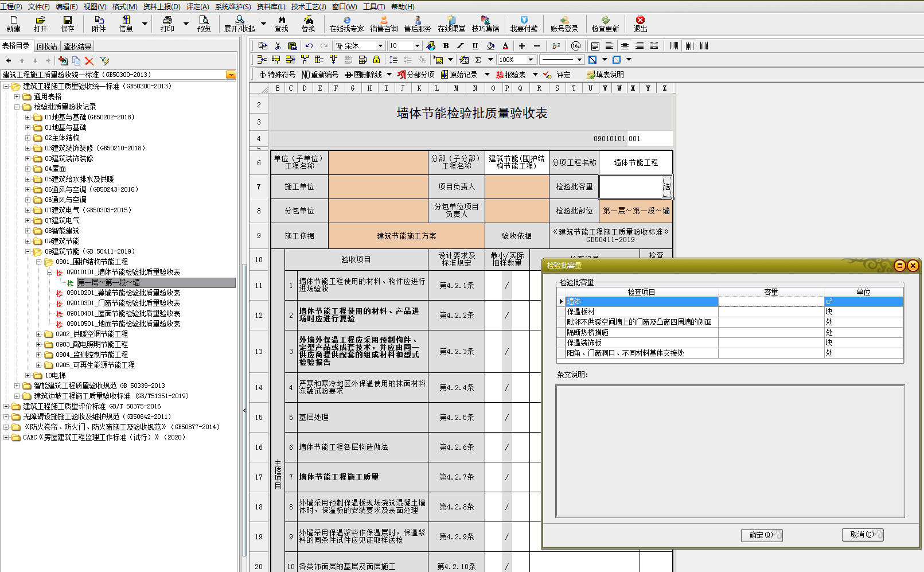The height and width of the screenshot is (572, 924).
Task: Click the Paste clipboard icon
Action: (x=293, y=46)
